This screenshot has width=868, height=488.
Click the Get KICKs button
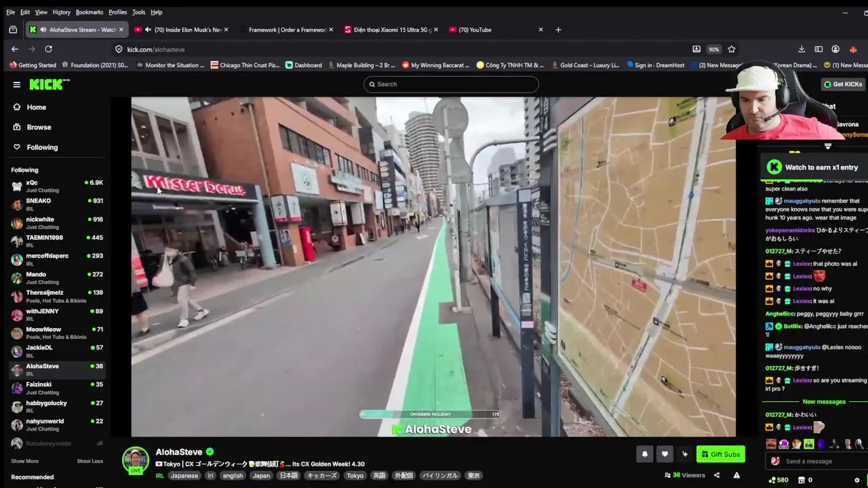coord(843,84)
